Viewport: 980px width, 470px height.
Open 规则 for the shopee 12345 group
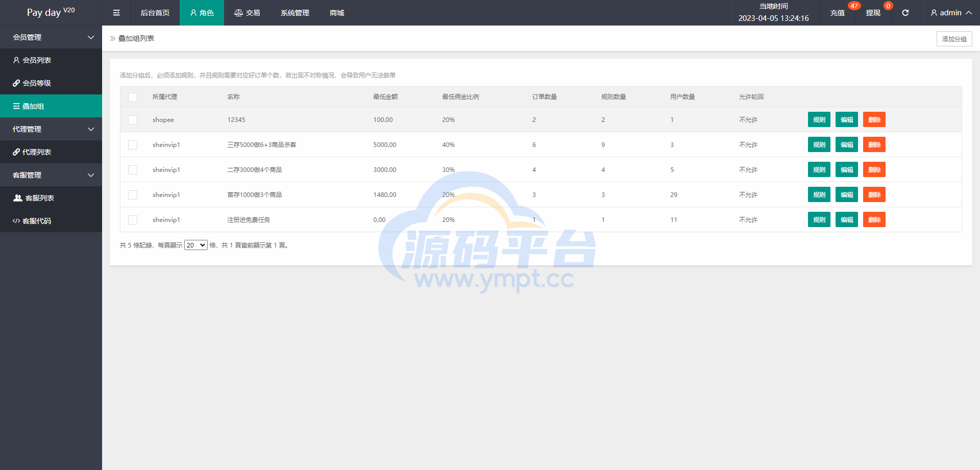pos(819,120)
